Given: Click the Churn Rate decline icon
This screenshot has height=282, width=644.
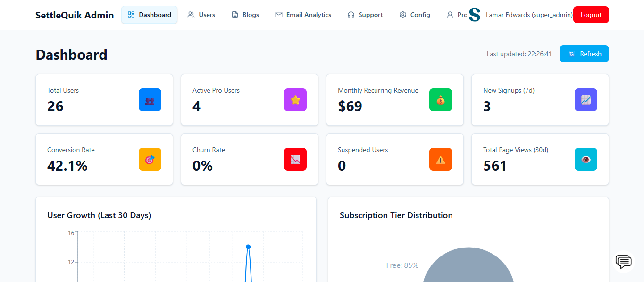Looking at the screenshot, I should click(295, 159).
